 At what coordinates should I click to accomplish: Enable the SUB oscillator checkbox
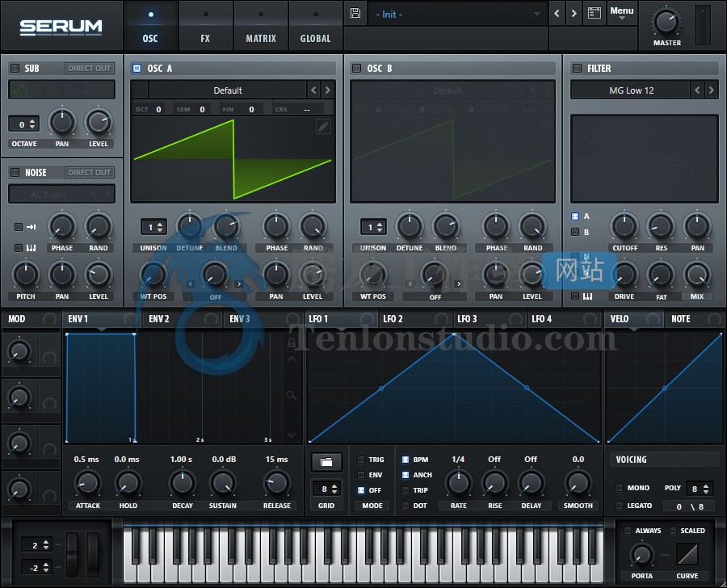(x=15, y=68)
